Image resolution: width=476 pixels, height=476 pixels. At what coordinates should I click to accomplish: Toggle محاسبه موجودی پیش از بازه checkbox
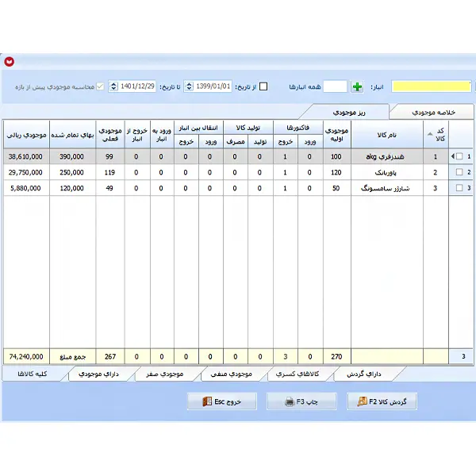[100, 86]
